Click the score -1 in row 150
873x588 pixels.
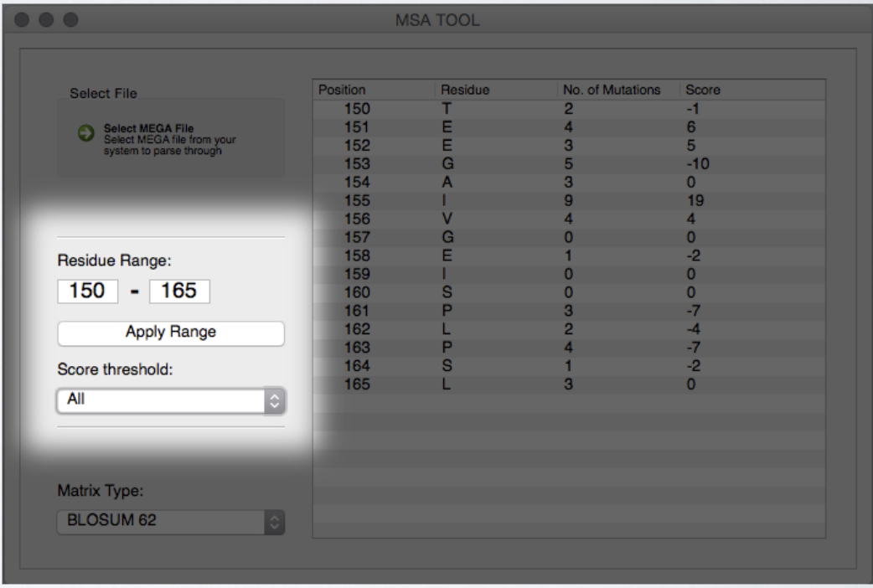(693, 109)
